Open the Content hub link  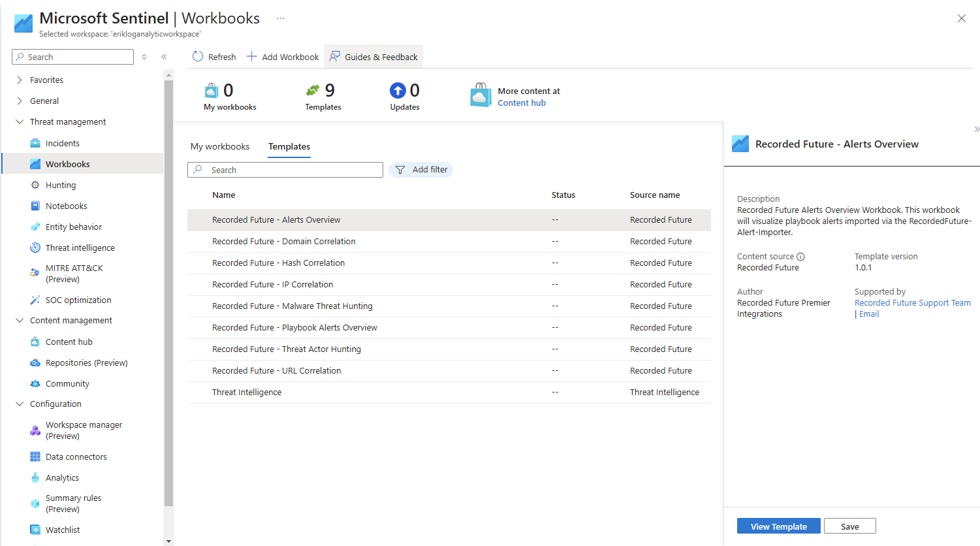pyautogui.click(x=522, y=103)
